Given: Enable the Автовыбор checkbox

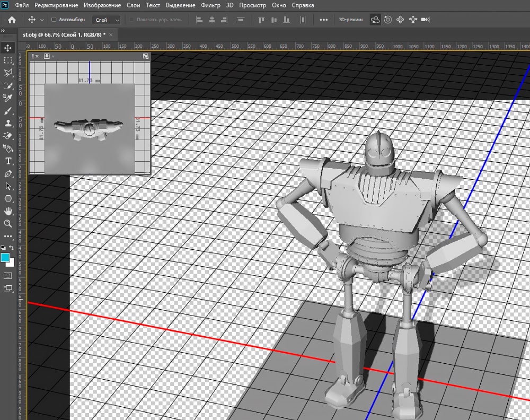Looking at the screenshot, I should point(54,20).
